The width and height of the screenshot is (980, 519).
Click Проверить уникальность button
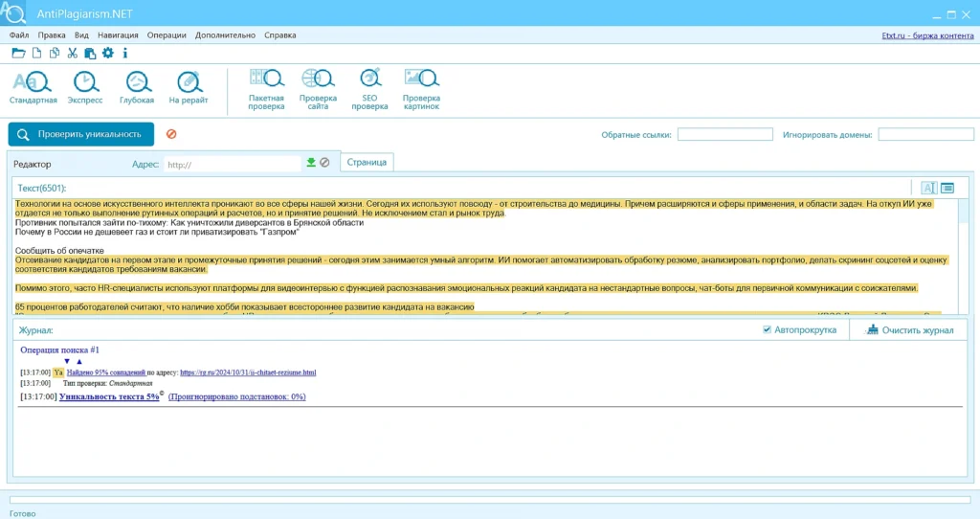(x=81, y=134)
